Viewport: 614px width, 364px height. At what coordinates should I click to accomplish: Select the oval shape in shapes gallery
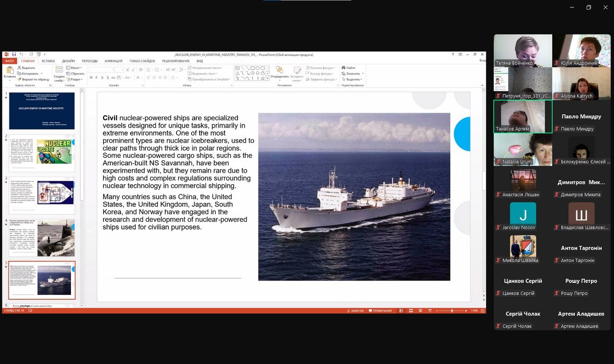coord(258,68)
